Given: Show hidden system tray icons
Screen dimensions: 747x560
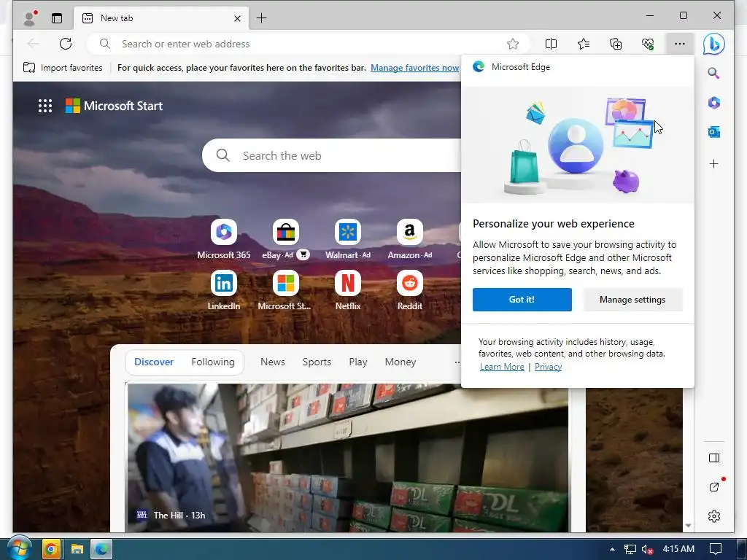Looking at the screenshot, I should pos(612,549).
